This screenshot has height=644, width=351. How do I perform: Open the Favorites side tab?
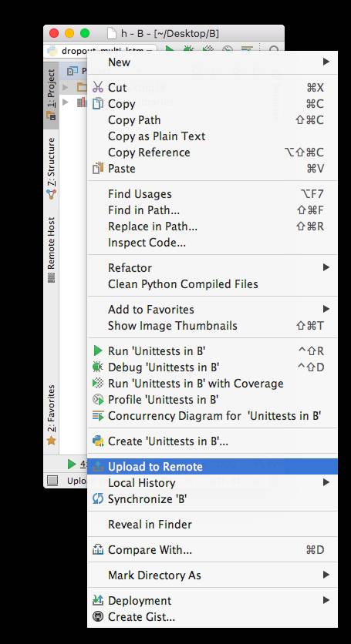[x=51, y=415]
